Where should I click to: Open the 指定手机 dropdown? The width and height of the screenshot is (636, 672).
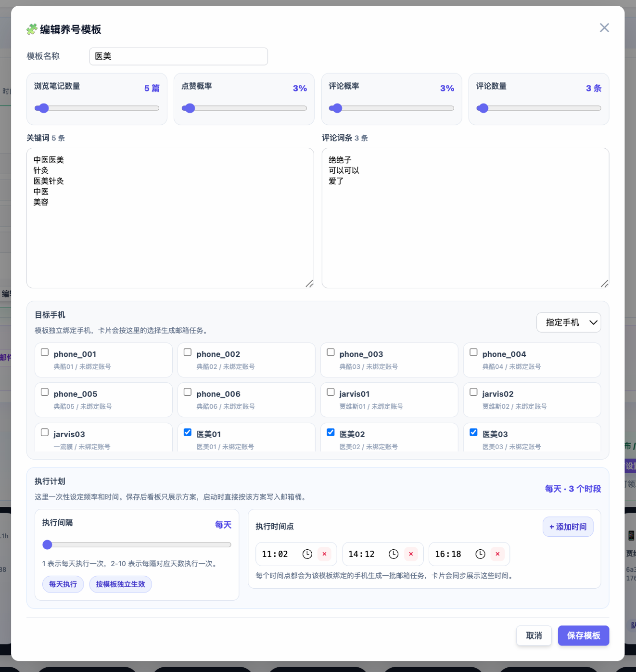coord(569,323)
